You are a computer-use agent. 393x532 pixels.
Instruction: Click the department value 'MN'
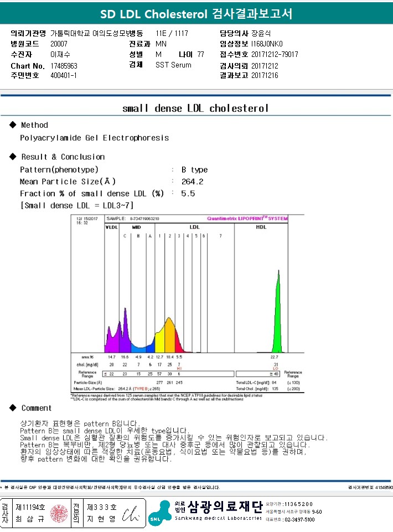coord(161,44)
